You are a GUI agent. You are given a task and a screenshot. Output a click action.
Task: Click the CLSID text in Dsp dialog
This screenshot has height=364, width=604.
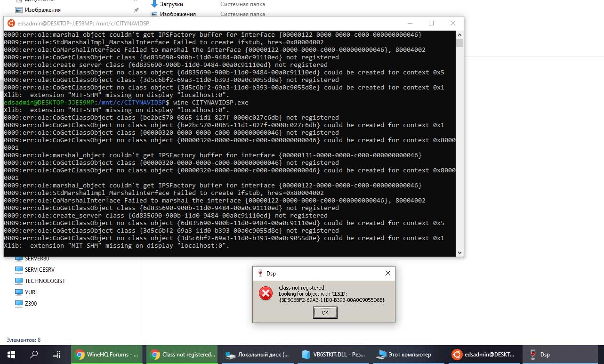(x=332, y=300)
